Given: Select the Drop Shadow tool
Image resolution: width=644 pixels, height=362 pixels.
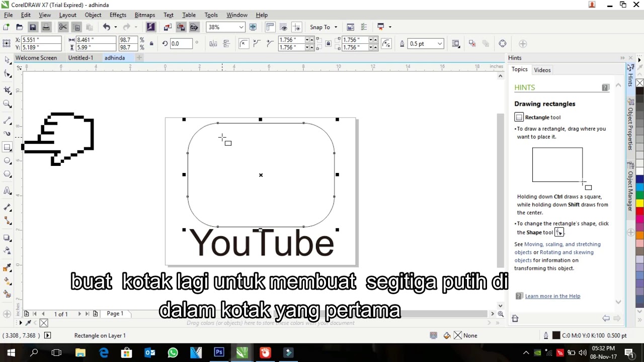Looking at the screenshot, I should (x=7, y=237).
